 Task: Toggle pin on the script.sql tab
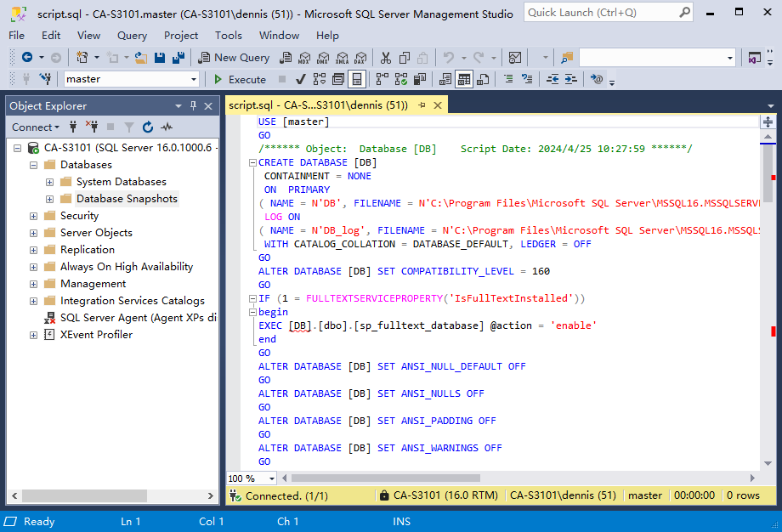pyautogui.click(x=422, y=105)
